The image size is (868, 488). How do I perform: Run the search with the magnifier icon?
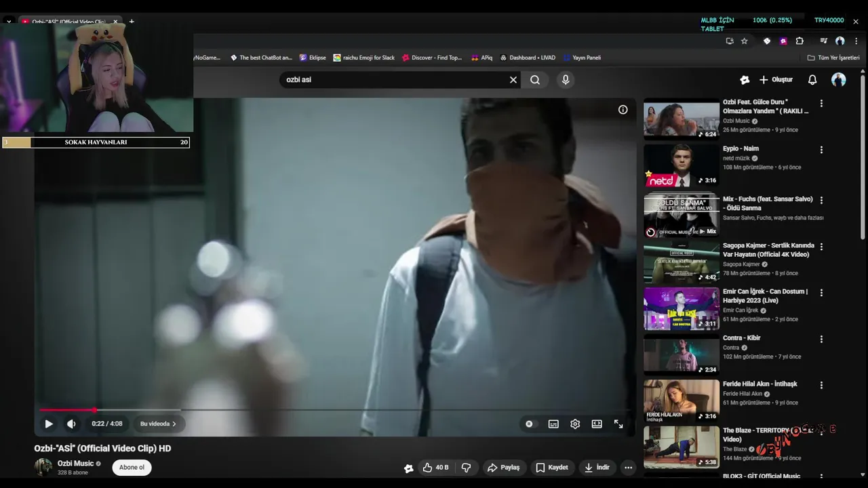click(535, 80)
